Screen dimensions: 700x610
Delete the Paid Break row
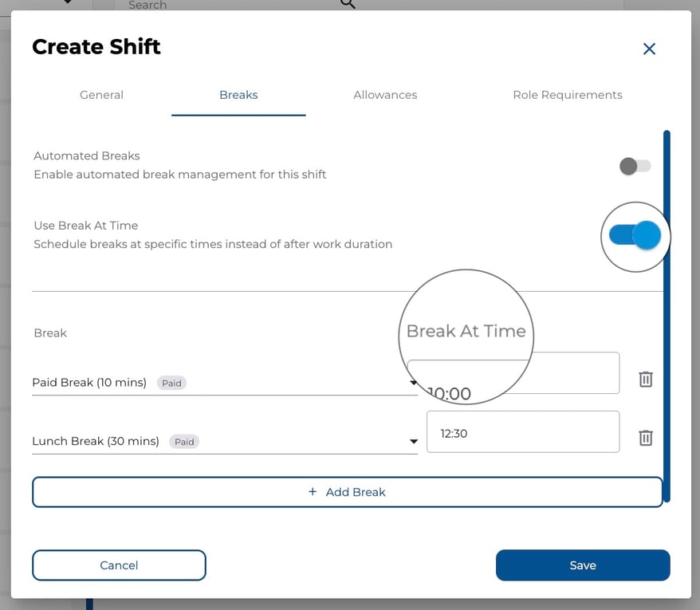[646, 379]
